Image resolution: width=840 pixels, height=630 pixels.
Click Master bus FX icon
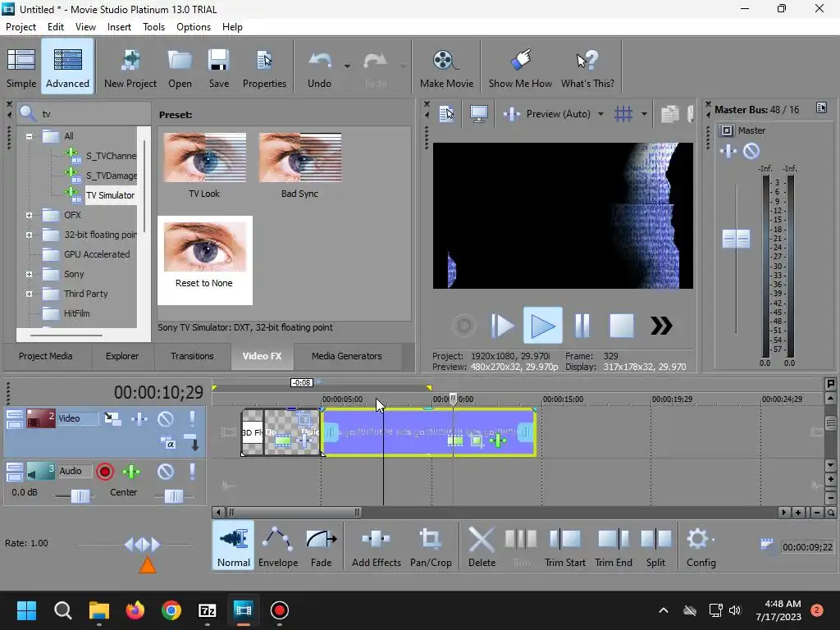tap(728, 151)
